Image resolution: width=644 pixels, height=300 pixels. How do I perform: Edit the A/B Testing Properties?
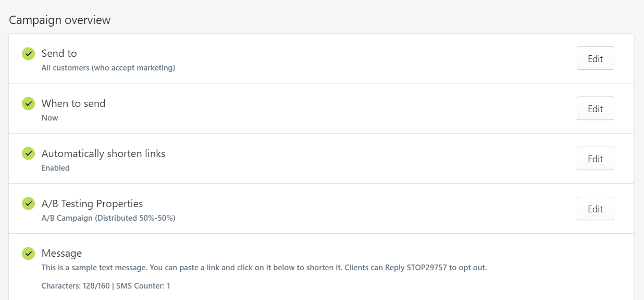pos(595,209)
